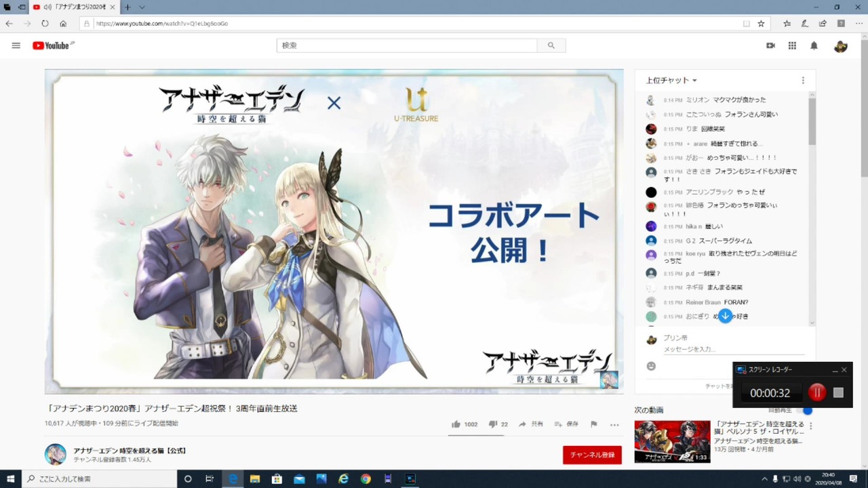Image resolution: width=868 pixels, height=488 pixels.
Task: Open the create video camera icon
Action: (x=770, y=45)
